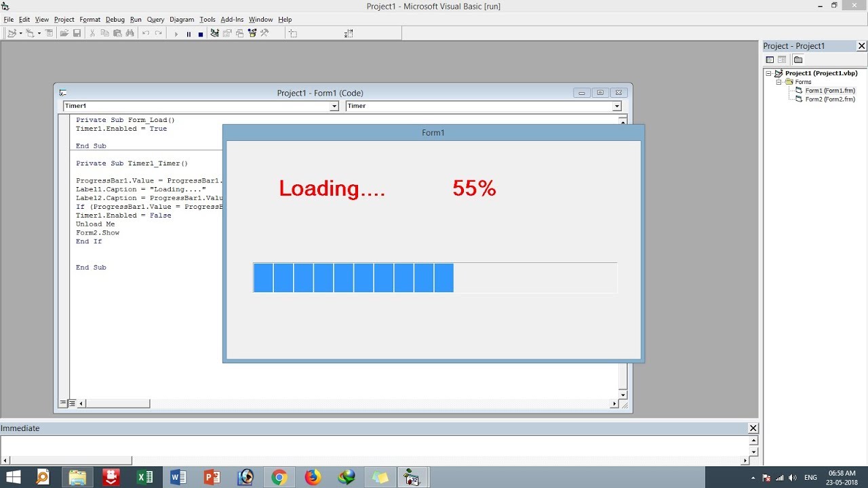Click the View Code icon in Project panel
This screenshot has width=868, height=488.
click(770, 60)
